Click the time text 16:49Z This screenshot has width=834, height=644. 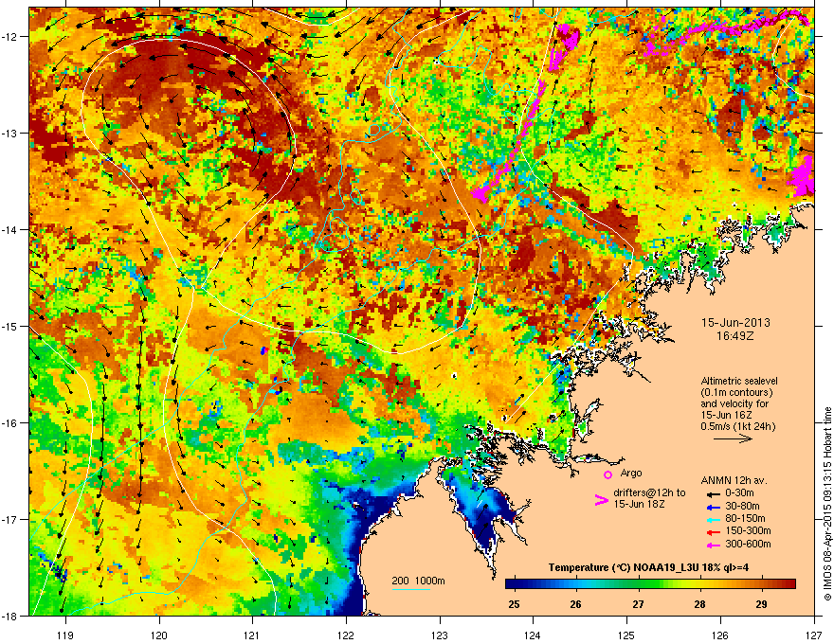(735, 336)
